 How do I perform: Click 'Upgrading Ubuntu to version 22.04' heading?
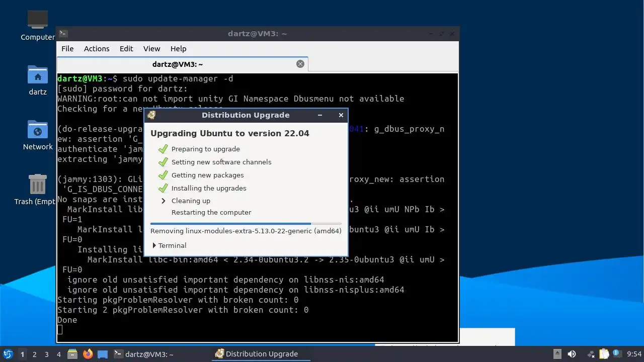pos(230,133)
